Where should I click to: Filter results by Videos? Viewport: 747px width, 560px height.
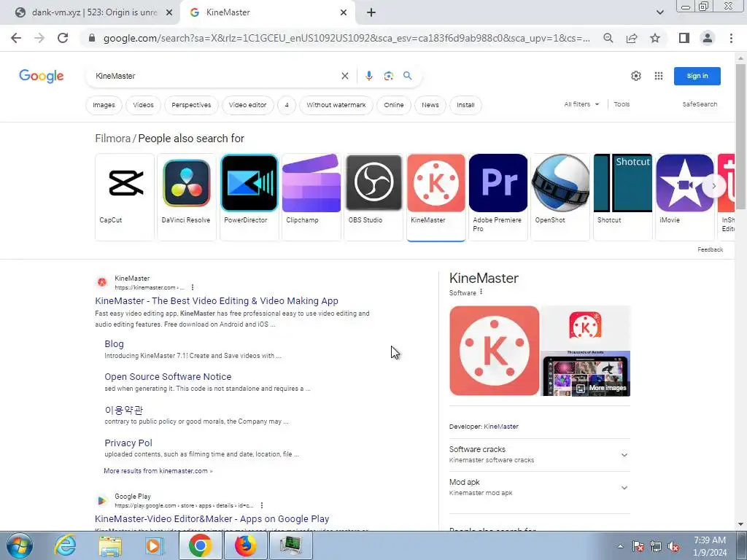[x=144, y=105]
